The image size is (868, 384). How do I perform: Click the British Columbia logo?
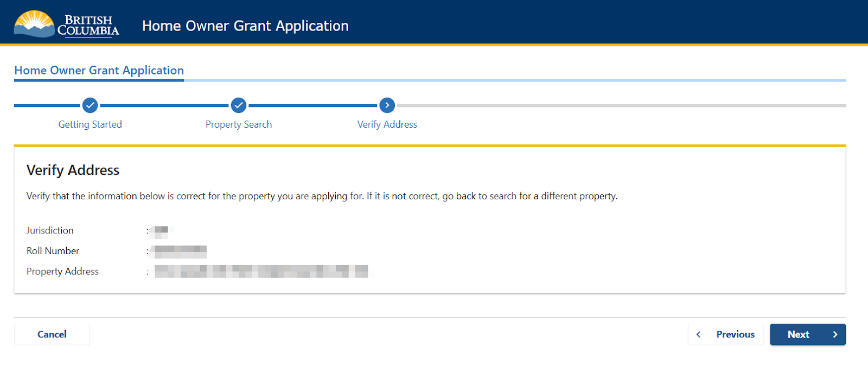point(66,24)
